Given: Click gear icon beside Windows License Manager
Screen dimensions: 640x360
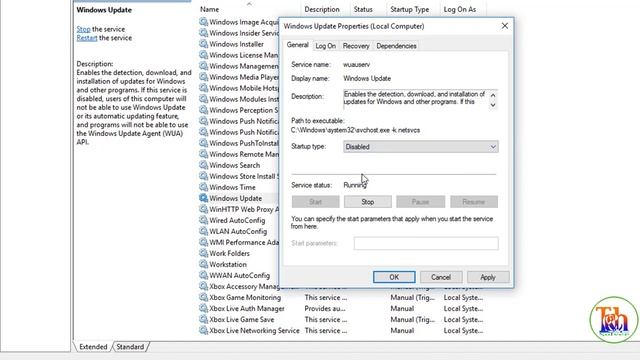Looking at the screenshot, I should (203, 55).
